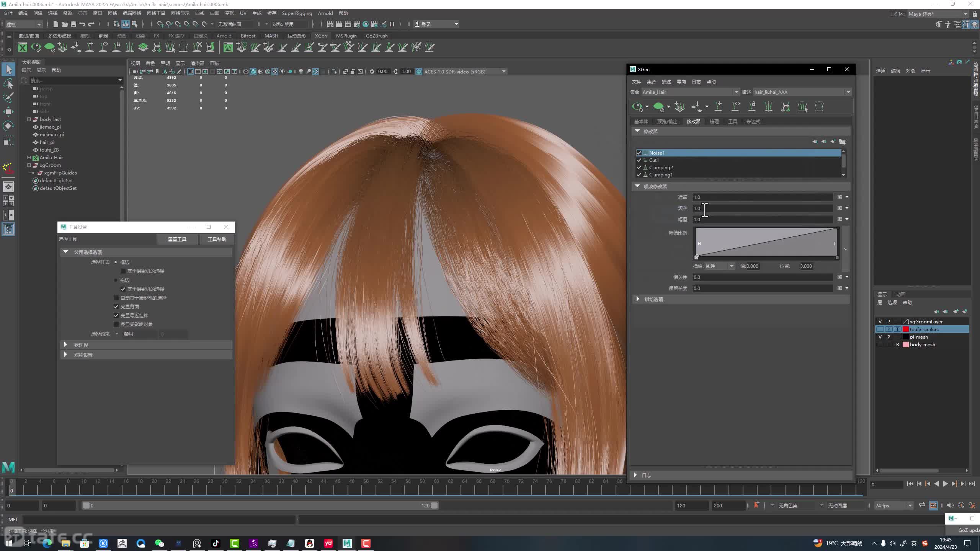The height and width of the screenshot is (551, 980).
Task: Select the Rotate tool in toolbox
Action: [x=8, y=126]
